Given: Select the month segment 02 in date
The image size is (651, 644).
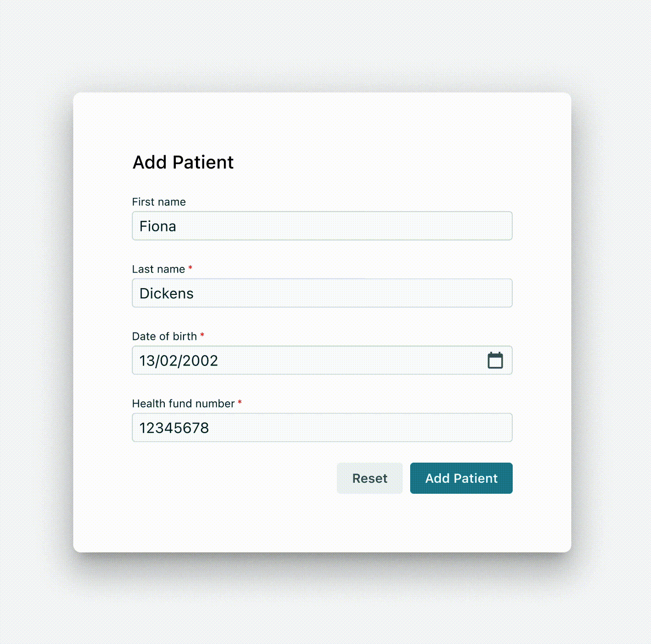Looking at the screenshot, I should pyautogui.click(x=168, y=361).
